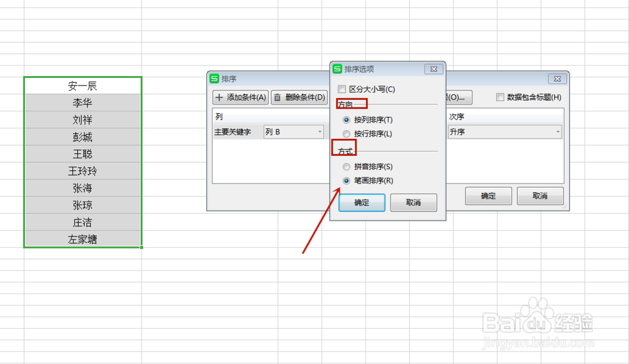Image resolution: width=629 pixels, height=364 pixels.
Task: Check the 数据包含标题(H) option
Action: (x=501, y=96)
